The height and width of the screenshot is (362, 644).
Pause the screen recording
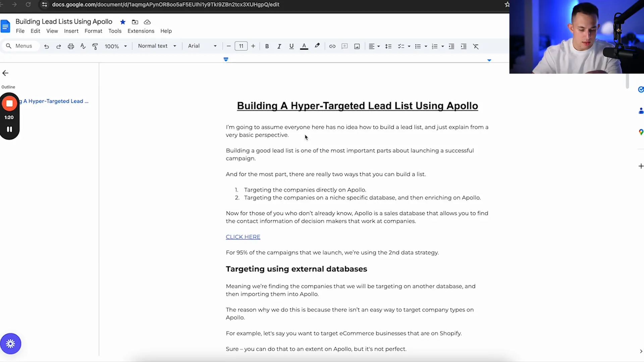pos(9,129)
